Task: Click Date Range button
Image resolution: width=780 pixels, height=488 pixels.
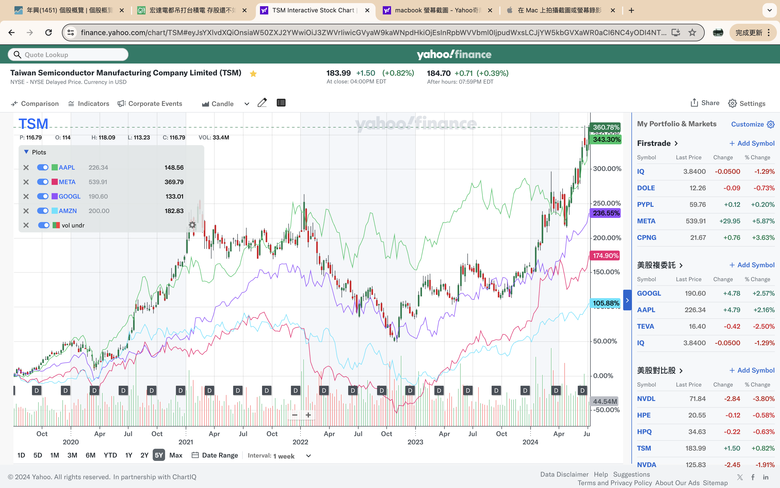Action: [215, 455]
